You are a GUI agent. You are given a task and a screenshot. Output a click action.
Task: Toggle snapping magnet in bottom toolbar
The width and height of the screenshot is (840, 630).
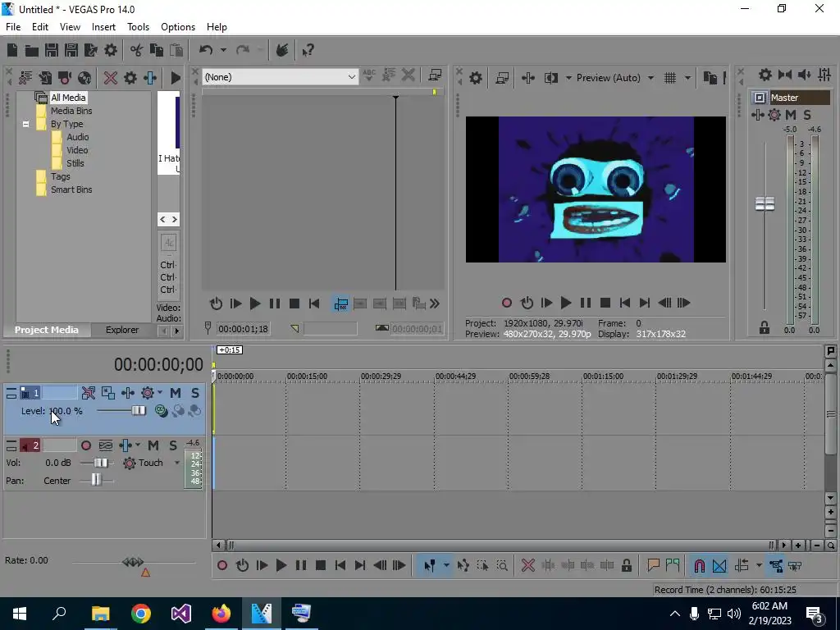[699, 565]
